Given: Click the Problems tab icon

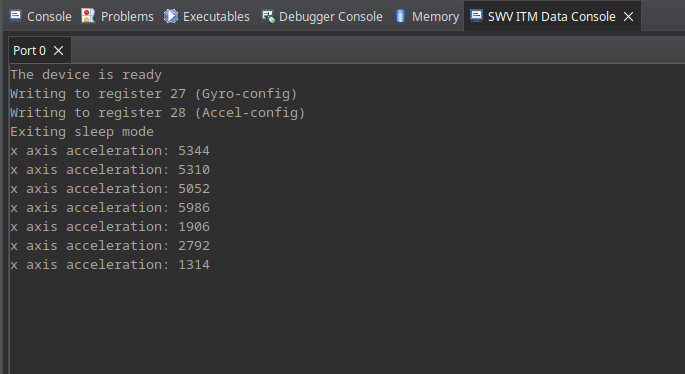Looking at the screenshot, I should pos(88,16).
